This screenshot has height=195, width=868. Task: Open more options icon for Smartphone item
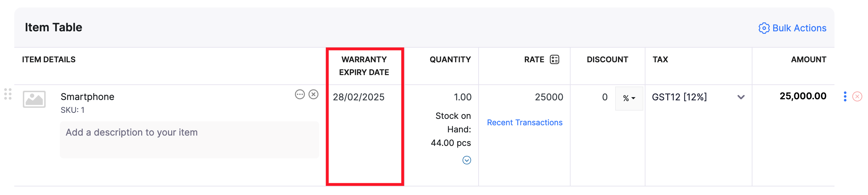[300, 94]
